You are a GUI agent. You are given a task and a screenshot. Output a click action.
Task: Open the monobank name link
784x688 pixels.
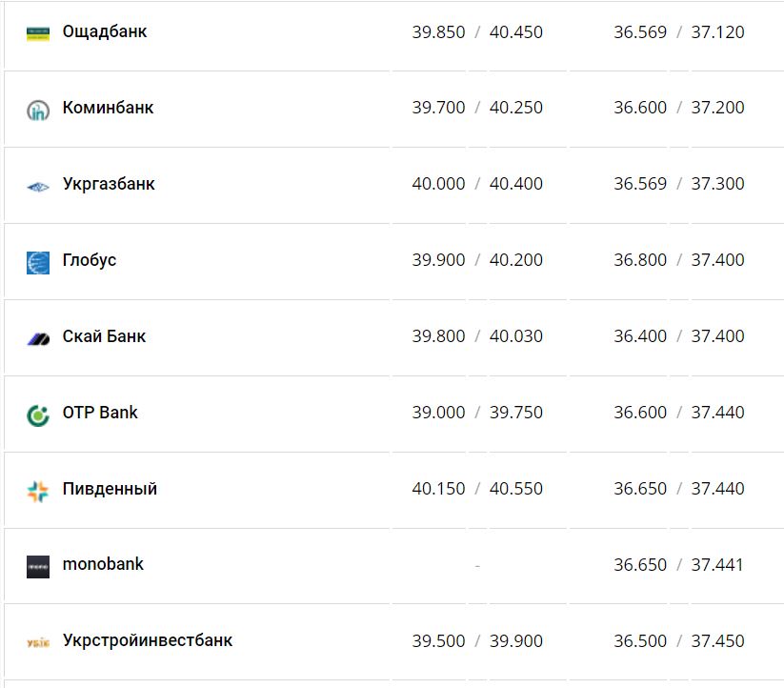103,564
